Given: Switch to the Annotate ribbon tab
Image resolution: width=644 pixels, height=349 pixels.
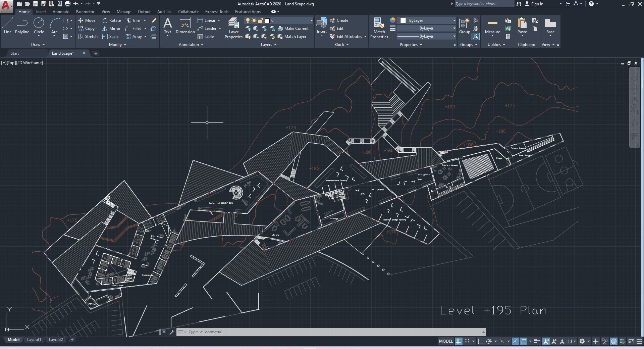Looking at the screenshot, I should (x=61, y=12).
